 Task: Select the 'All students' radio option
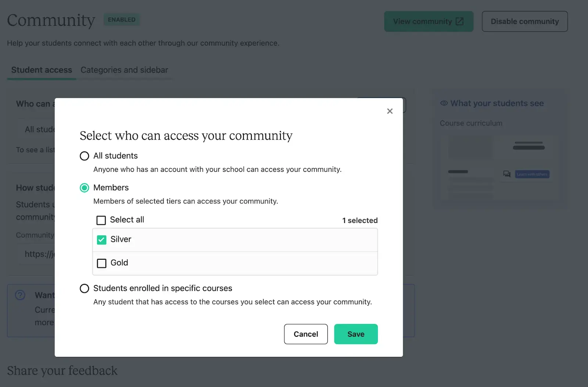coord(84,156)
